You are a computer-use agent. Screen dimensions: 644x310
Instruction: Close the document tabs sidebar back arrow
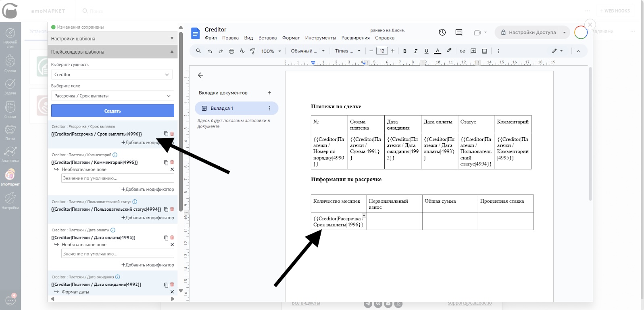tap(200, 75)
